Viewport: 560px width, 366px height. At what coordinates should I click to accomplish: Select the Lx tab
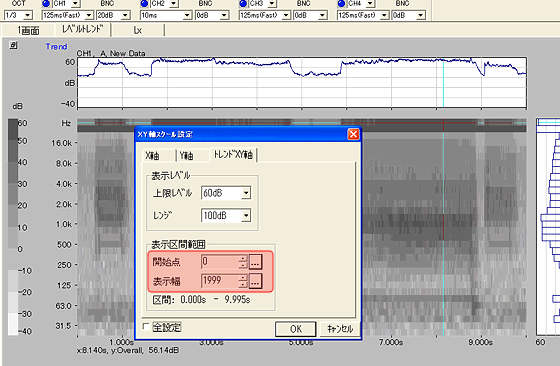coord(138,30)
